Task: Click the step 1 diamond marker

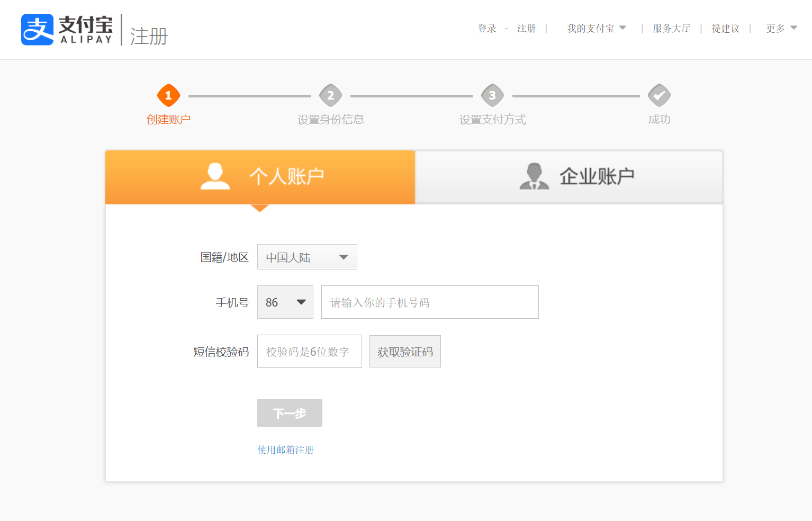Action: [x=169, y=95]
